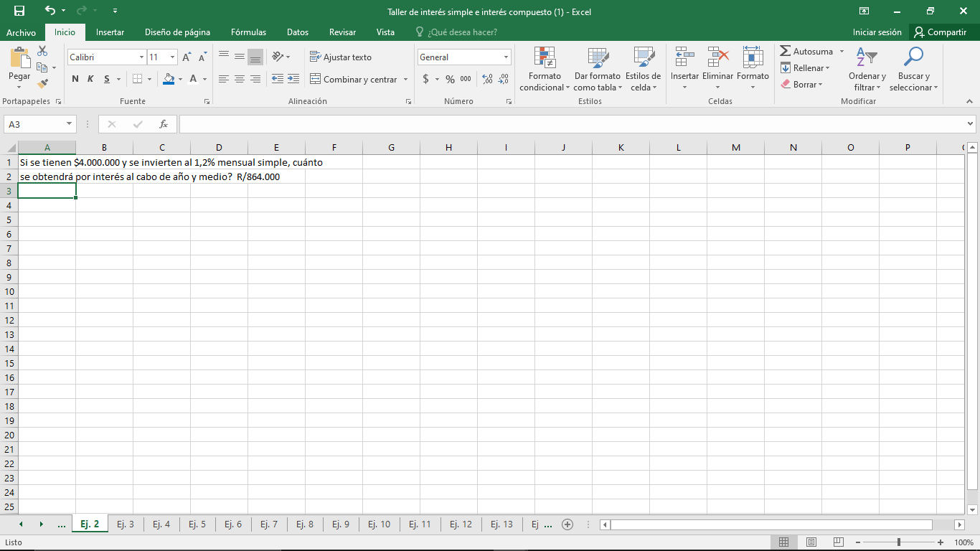Switch to the Fórmulas ribbon tab
The image size is (980, 551).
coord(248,32)
